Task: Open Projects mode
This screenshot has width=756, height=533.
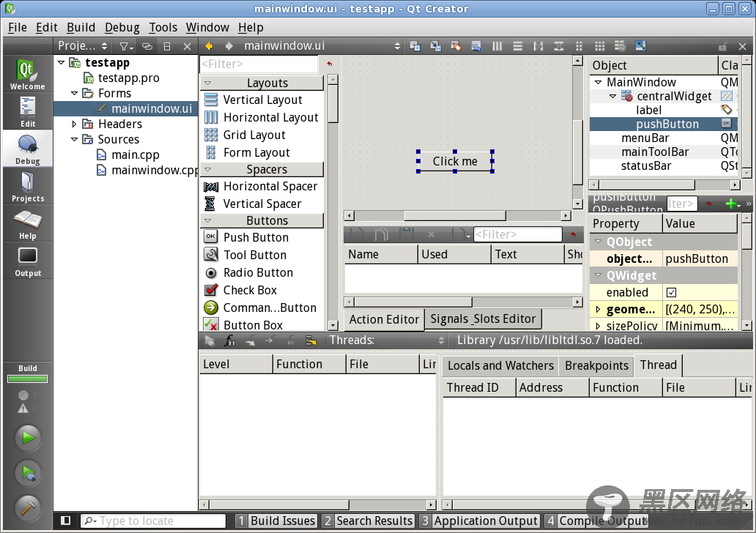Action: [28, 187]
